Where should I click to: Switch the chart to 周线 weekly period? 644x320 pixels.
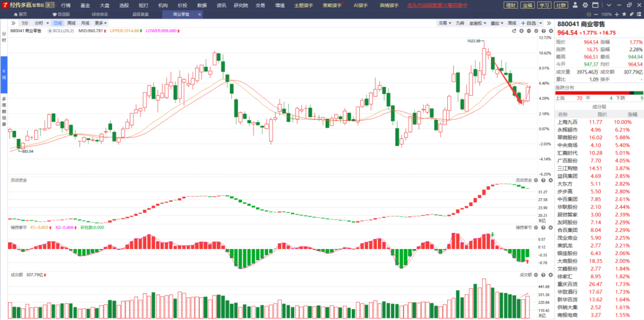coord(71,23)
